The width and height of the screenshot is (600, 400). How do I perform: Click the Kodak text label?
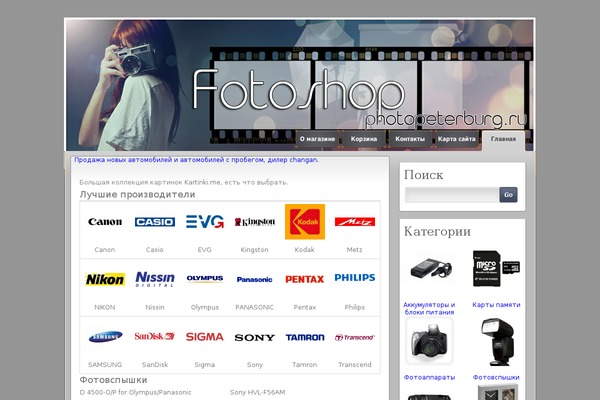click(x=305, y=250)
